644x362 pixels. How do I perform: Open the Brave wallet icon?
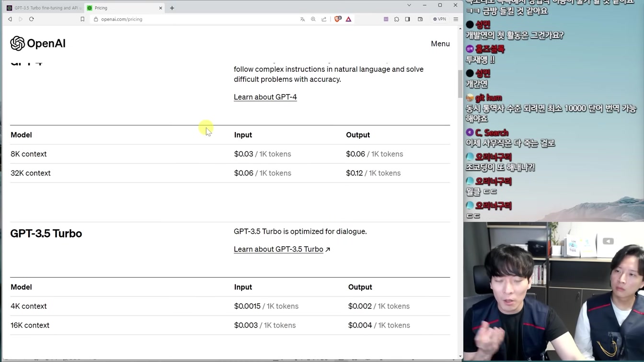click(420, 19)
